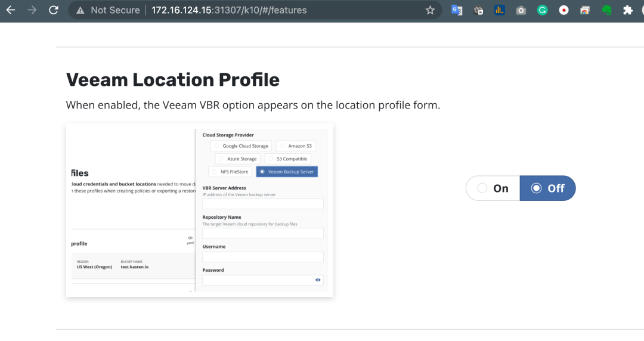Open the browser window extension icon

(x=585, y=10)
